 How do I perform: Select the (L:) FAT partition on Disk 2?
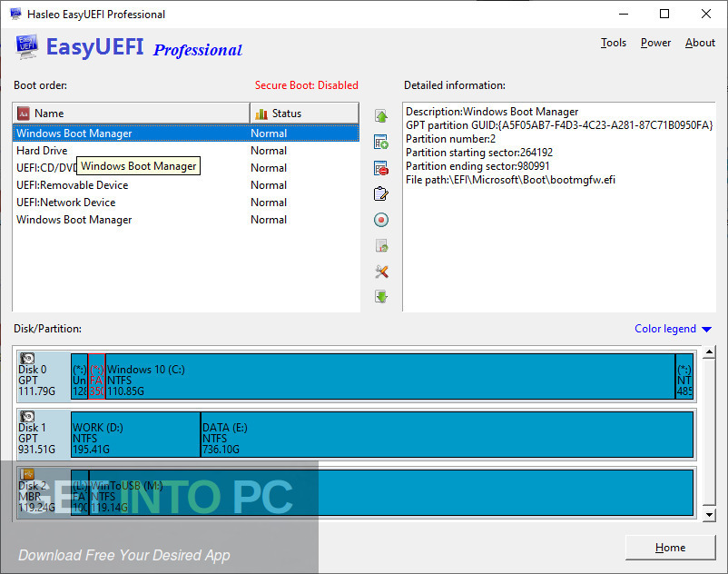[80, 492]
